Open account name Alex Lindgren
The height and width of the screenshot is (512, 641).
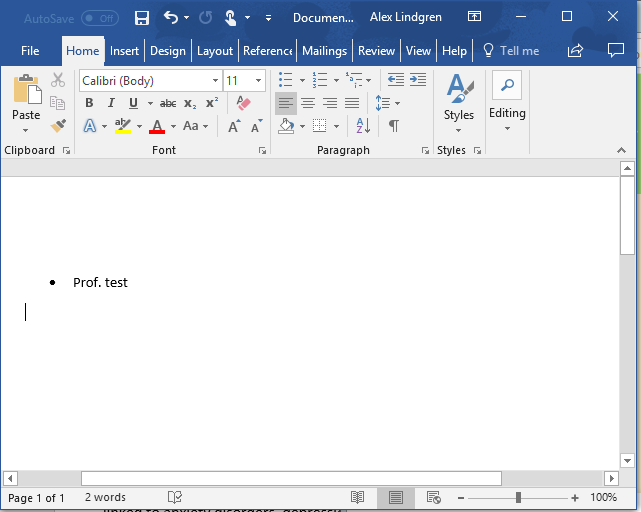point(406,17)
